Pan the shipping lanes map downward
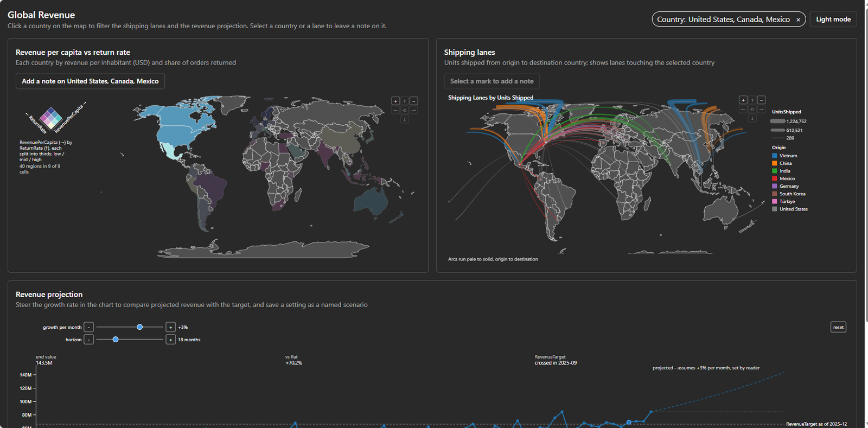Image resolution: width=868 pixels, height=428 pixels. tap(752, 118)
